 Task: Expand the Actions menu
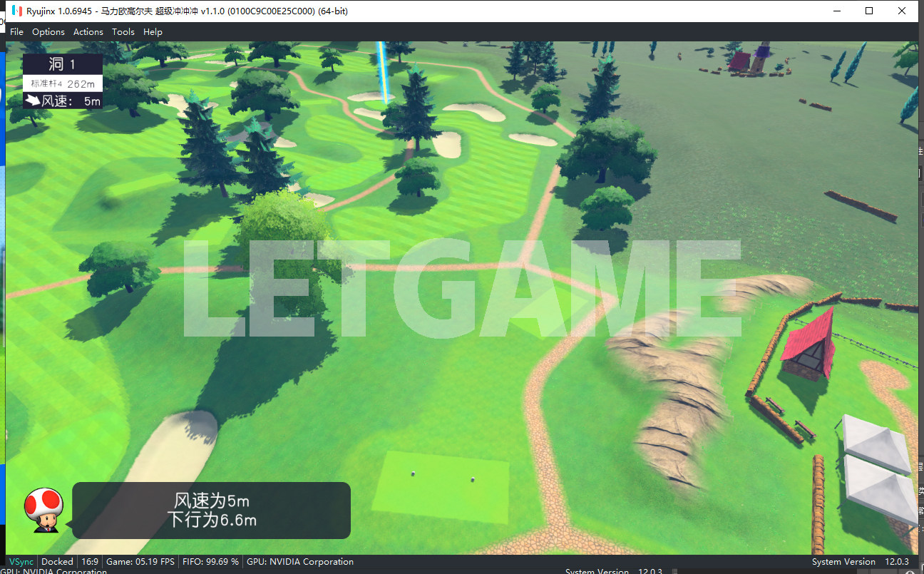pyautogui.click(x=88, y=32)
